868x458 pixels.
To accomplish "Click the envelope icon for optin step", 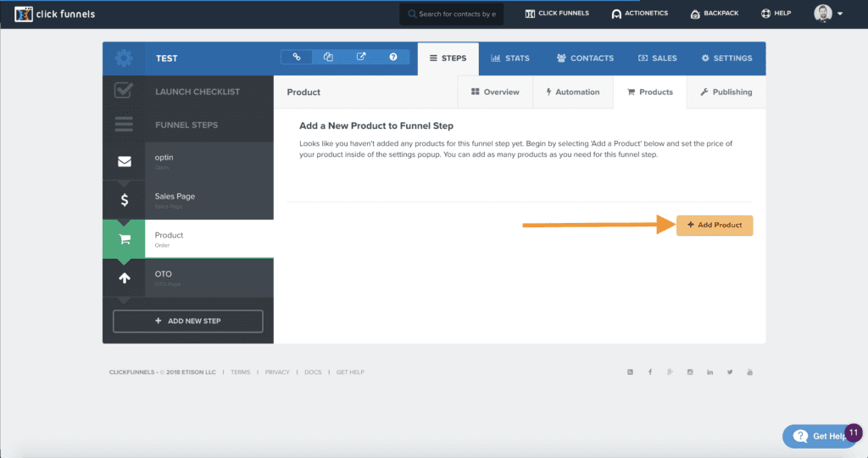I will pos(125,161).
